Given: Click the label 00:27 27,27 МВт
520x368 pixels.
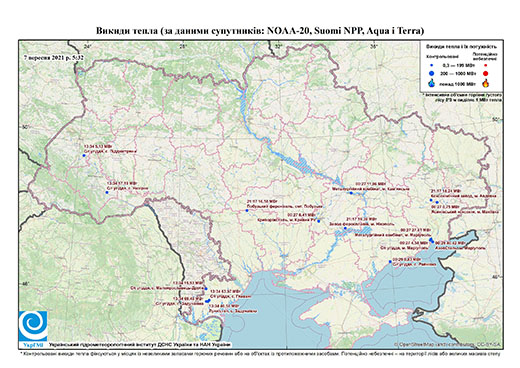Looking at the screenshot, I should click(415, 230).
